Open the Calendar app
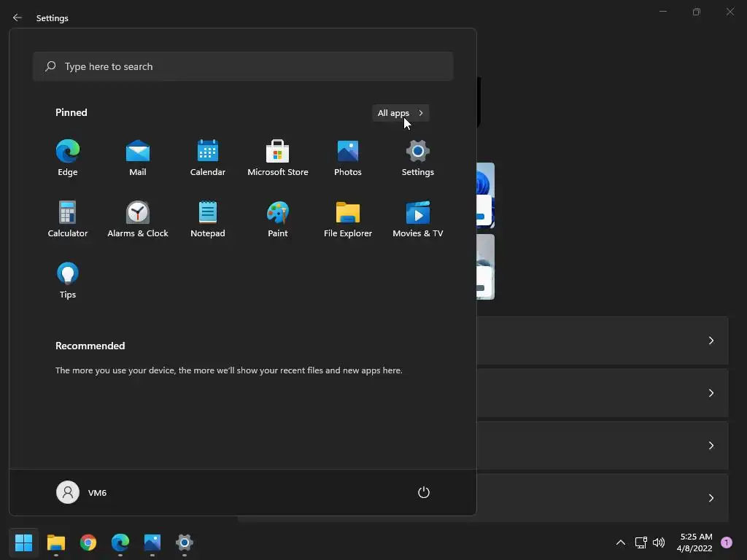747x560 pixels. tap(208, 158)
